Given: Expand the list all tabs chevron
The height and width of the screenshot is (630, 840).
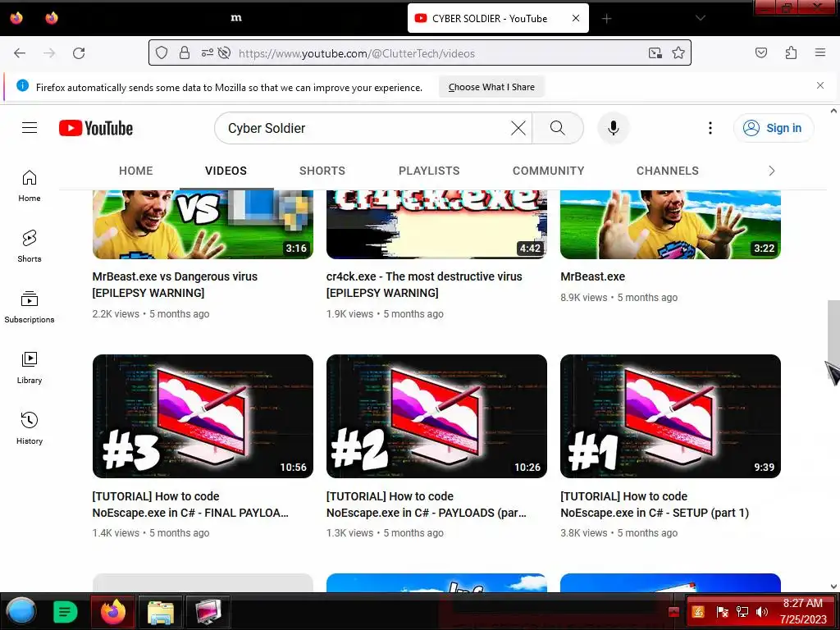Looking at the screenshot, I should click(701, 18).
